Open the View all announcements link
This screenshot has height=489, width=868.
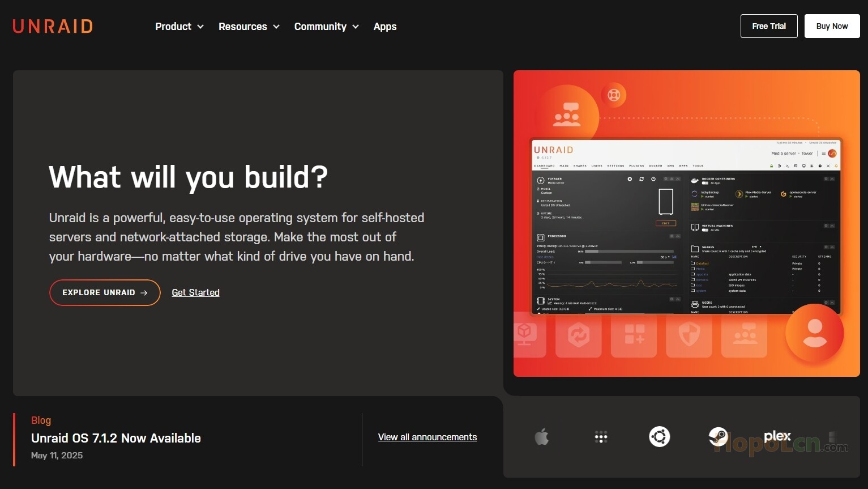[427, 437]
